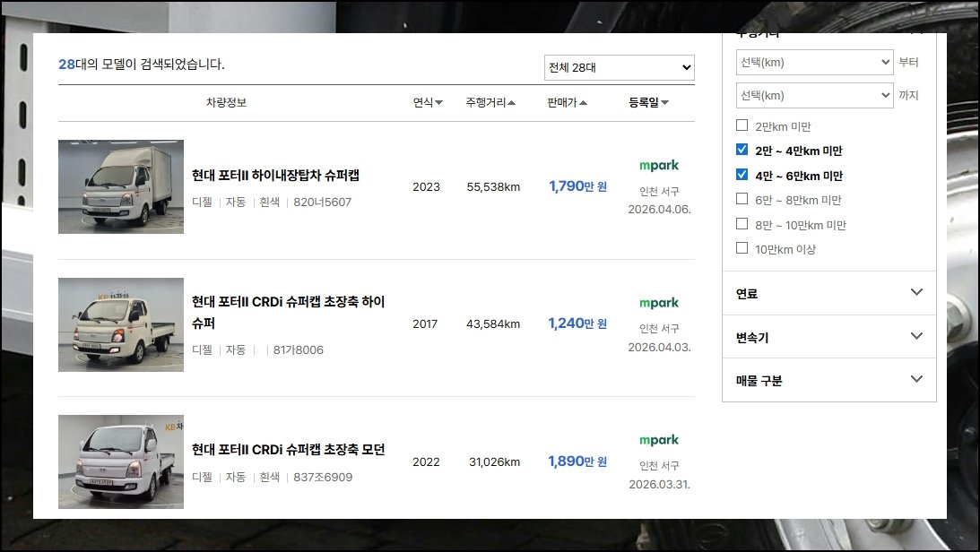Open listing 현대 포터II CRDi 슈퍼캡 초장축 하이슈퍼

[x=288, y=312]
